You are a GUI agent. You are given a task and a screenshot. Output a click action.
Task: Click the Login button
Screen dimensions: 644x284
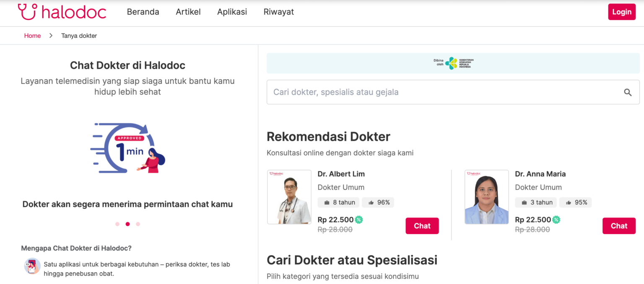pos(622,12)
